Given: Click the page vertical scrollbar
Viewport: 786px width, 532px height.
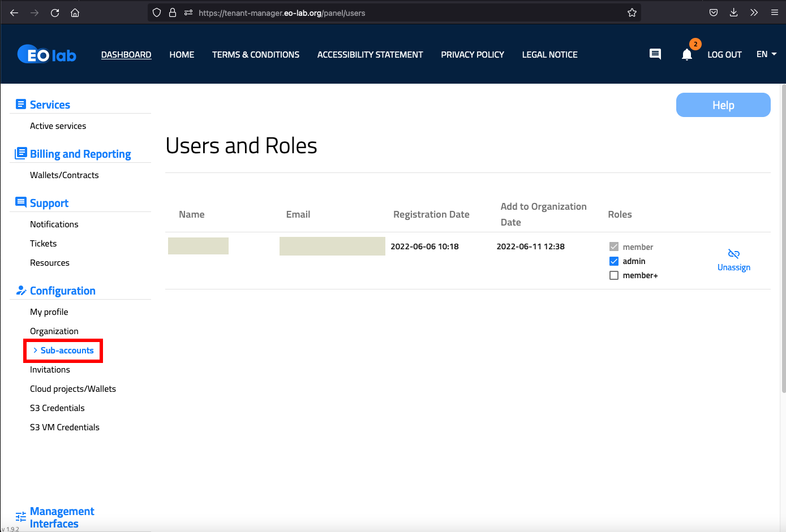Looking at the screenshot, I should [783, 237].
